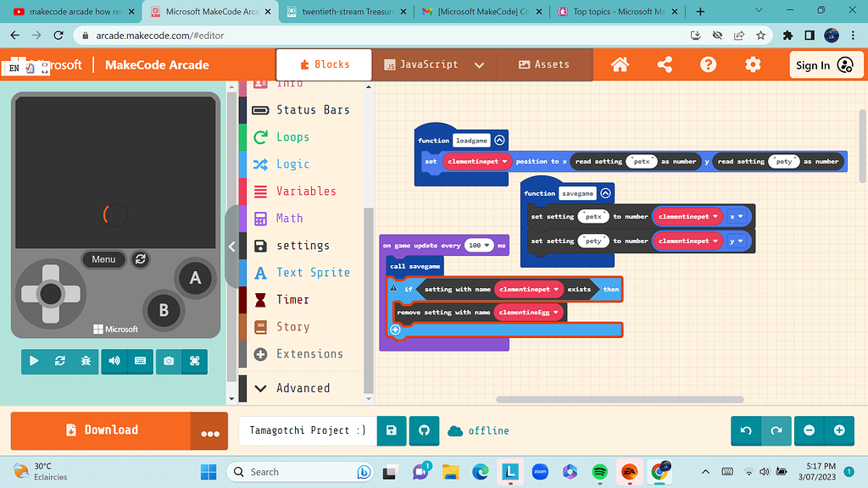Click the Tamagotchi Project name field
The width and height of the screenshot is (868, 488).
306,430
